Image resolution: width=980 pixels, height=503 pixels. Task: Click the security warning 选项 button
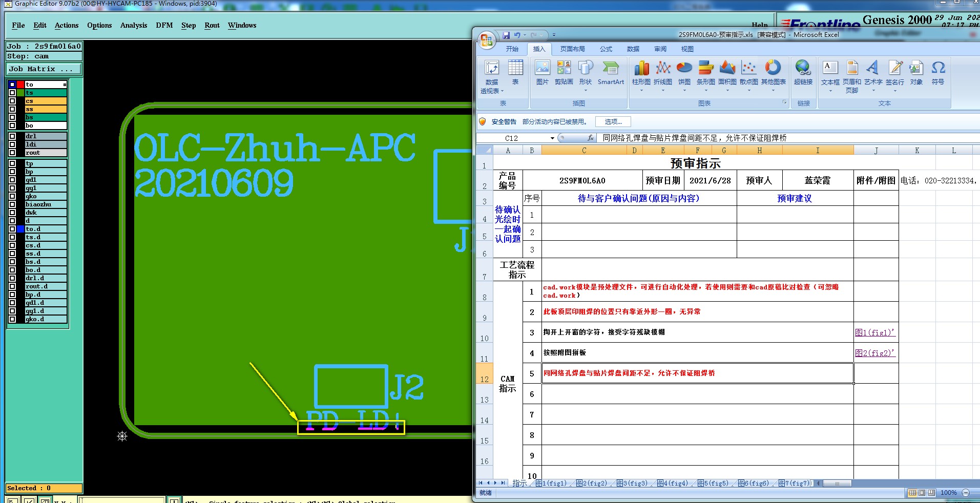tap(613, 122)
